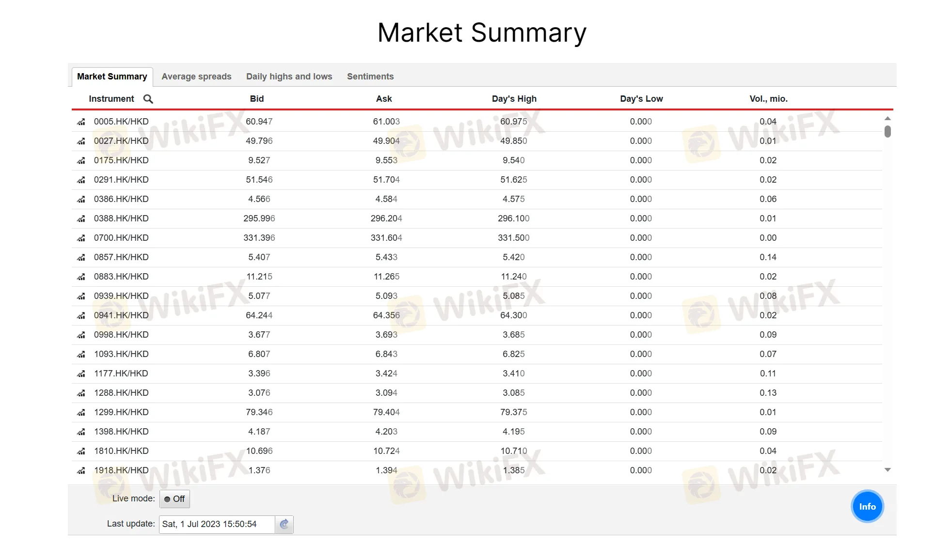Select the 0883.HK/HKD instrument name
The image size is (950, 560).
point(121,277)
